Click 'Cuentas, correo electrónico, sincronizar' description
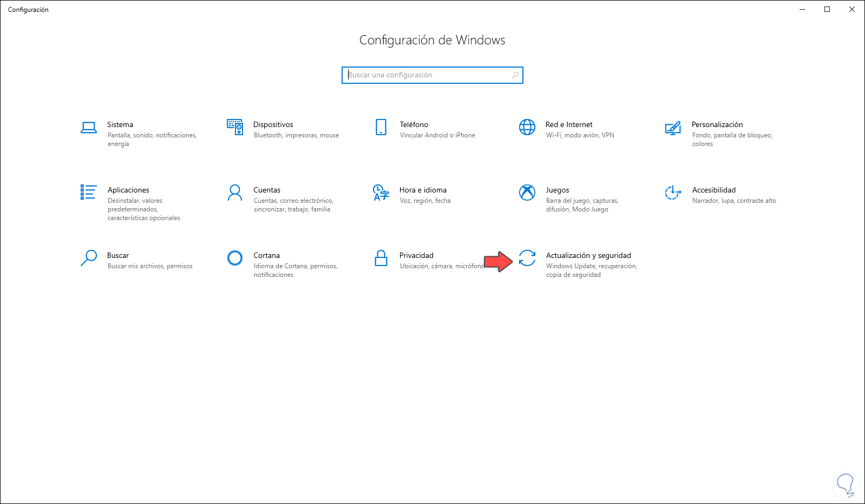Image resolution: width=865 pixels, height=504 pixels. click(x=293, y=205)
